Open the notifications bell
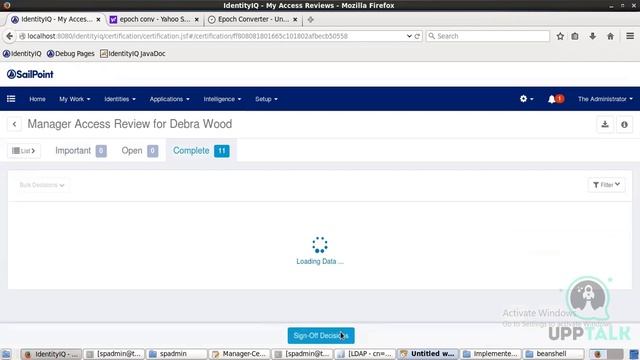The width and height of the screenshot is (640, 360). click(x=556, y=99)
